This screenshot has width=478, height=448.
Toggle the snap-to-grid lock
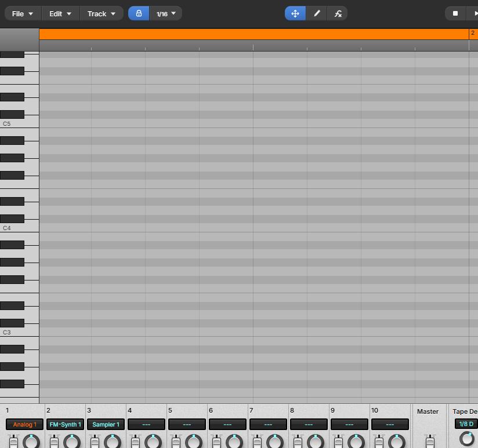(139, 13)
